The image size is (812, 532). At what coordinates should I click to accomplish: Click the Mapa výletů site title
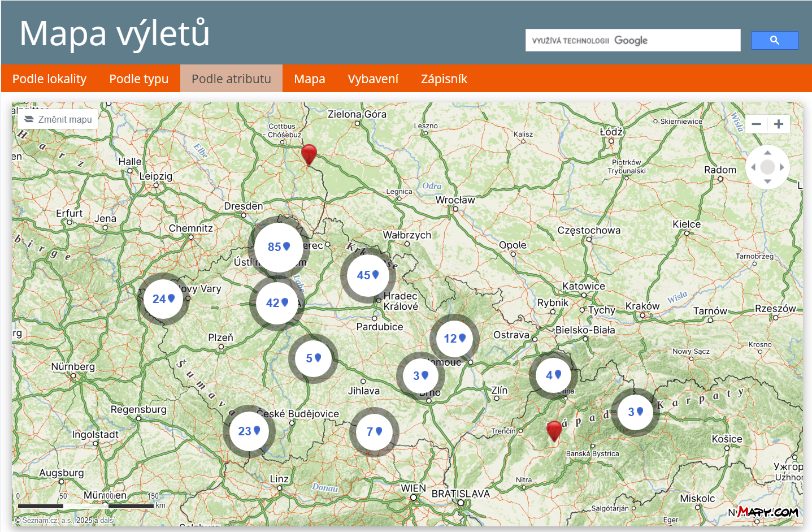pos(115,33)
